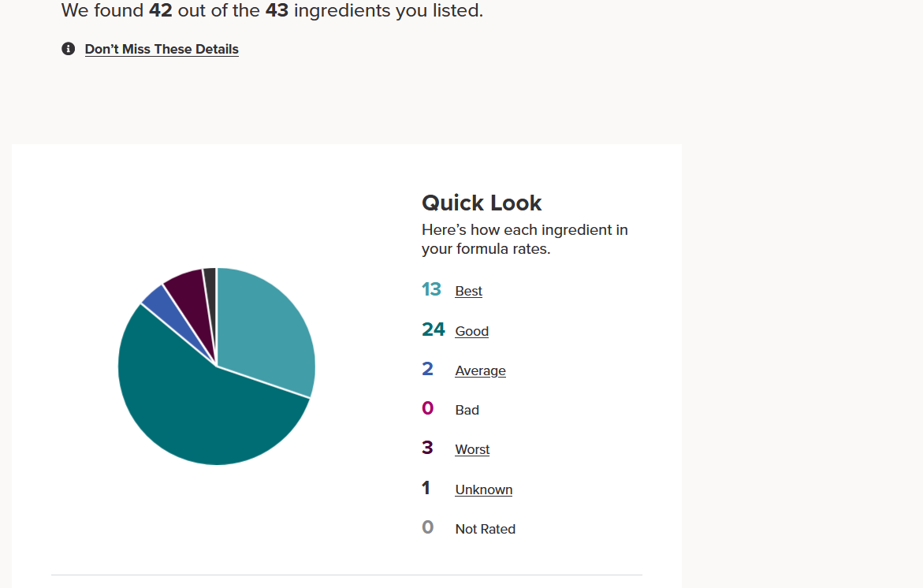Click the Average rating link
This screenshot has height=588, width=923.
pyautogui.click(x=480, y=370)
